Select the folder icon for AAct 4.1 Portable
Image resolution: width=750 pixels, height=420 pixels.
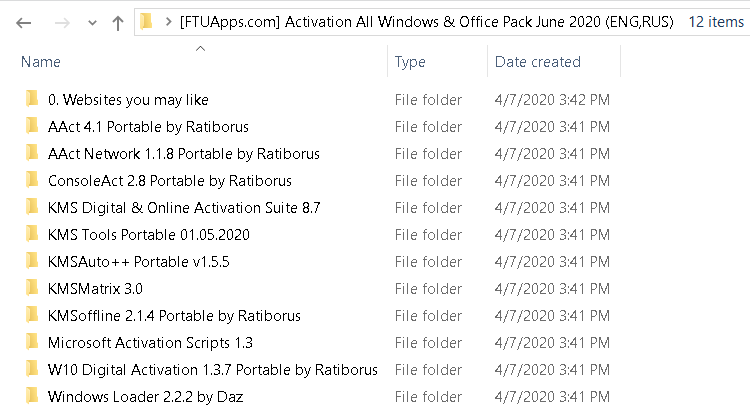[31, 127]
